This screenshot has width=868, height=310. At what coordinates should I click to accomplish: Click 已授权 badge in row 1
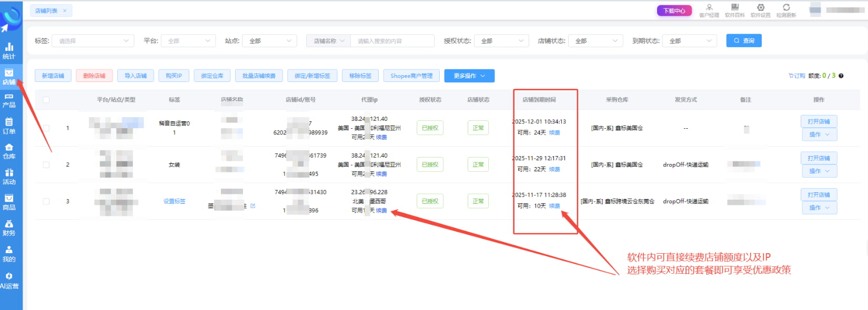pos(430,128)
